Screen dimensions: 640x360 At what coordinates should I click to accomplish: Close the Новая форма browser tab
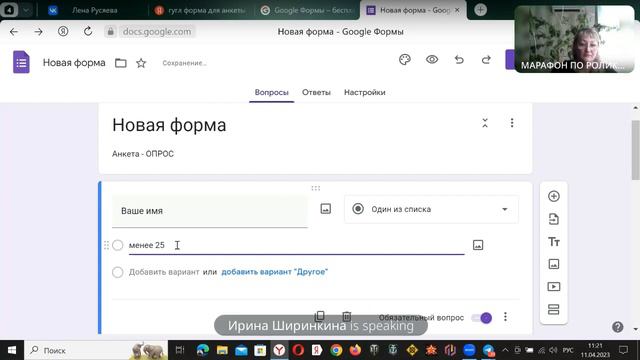[457, 10]
